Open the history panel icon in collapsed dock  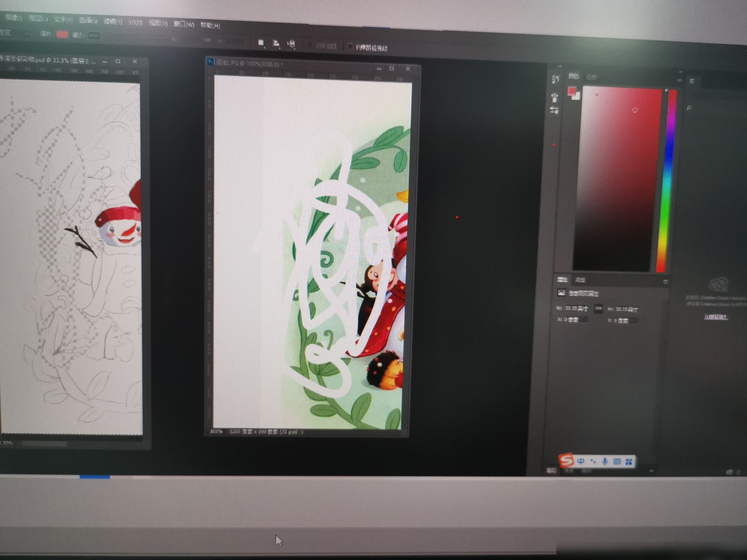tap(555, 80)
